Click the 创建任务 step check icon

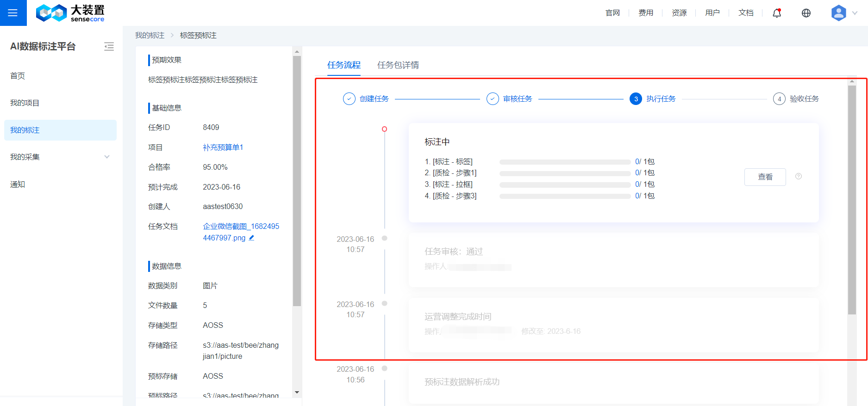[349, 99]
